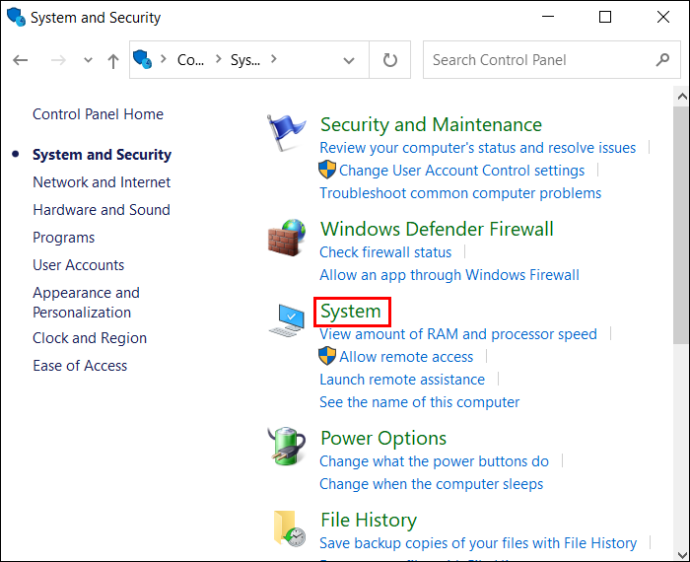690x562 pixels.
Task: Go back with the left arrow button
Action: [20, 60]
